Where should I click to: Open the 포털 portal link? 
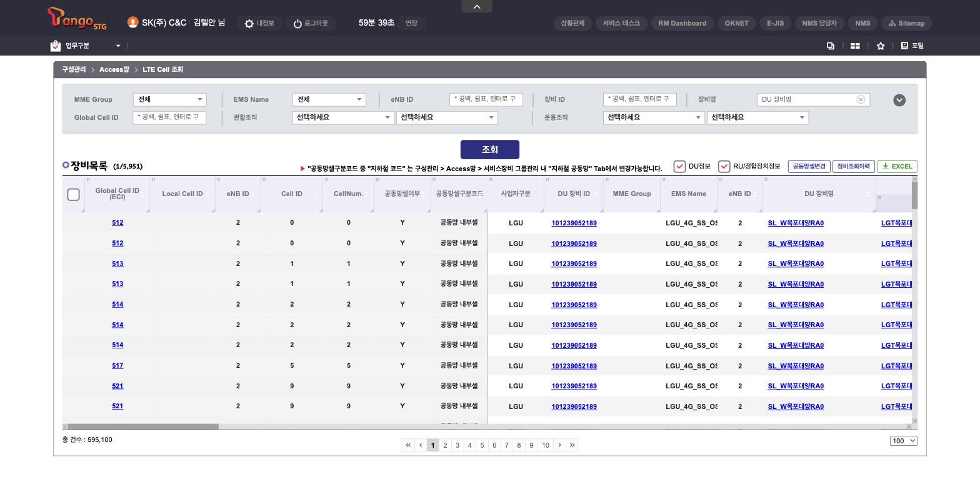pyautogui.click(x=912, y=46)
